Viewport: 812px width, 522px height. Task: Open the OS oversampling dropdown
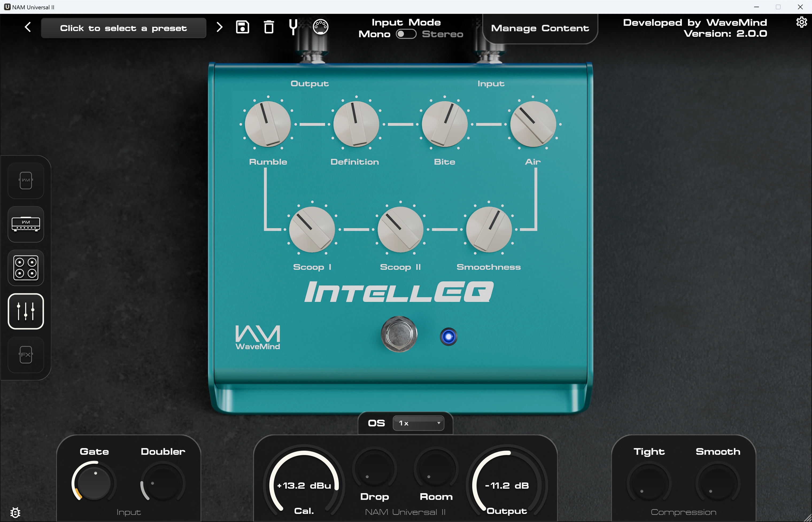click(x=418, y=423)
